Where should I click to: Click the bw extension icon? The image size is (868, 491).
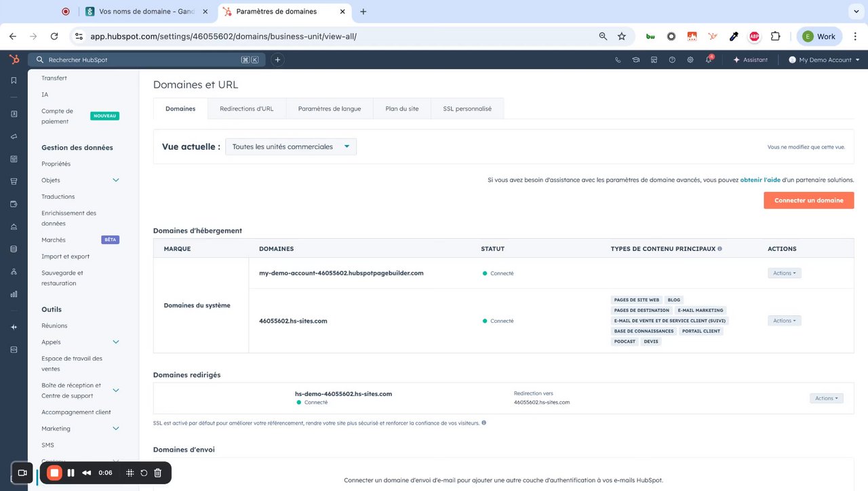650,37
